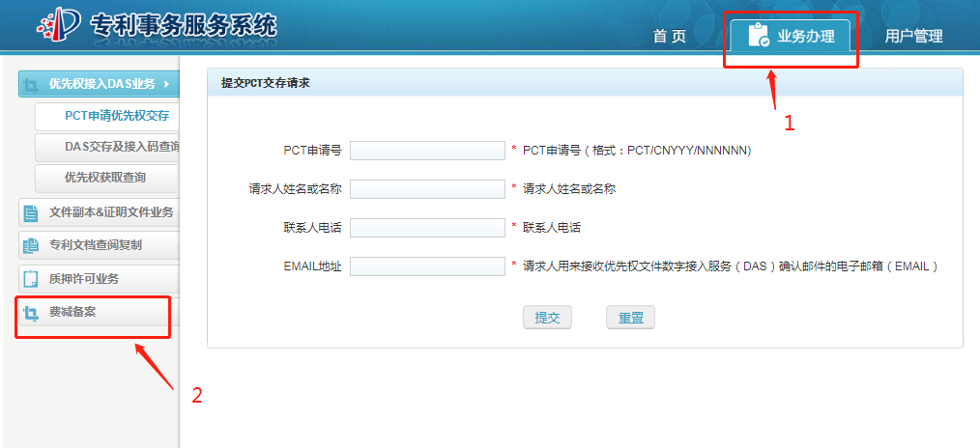Image resolution: width=980 pixels, height=448 pixels.
Task: Collapse the 优先权接入DAS业务 arrow
Action: [x=166, y=84]
